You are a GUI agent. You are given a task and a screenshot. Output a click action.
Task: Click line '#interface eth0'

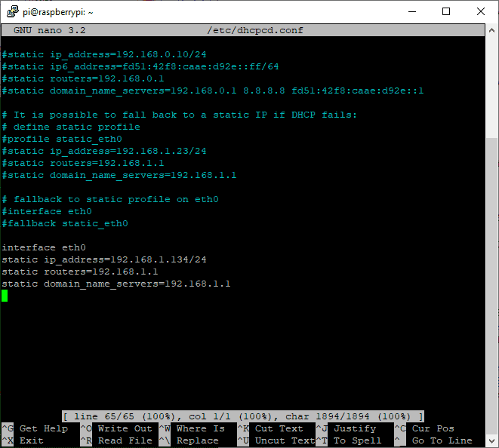(x=47, y=211)
